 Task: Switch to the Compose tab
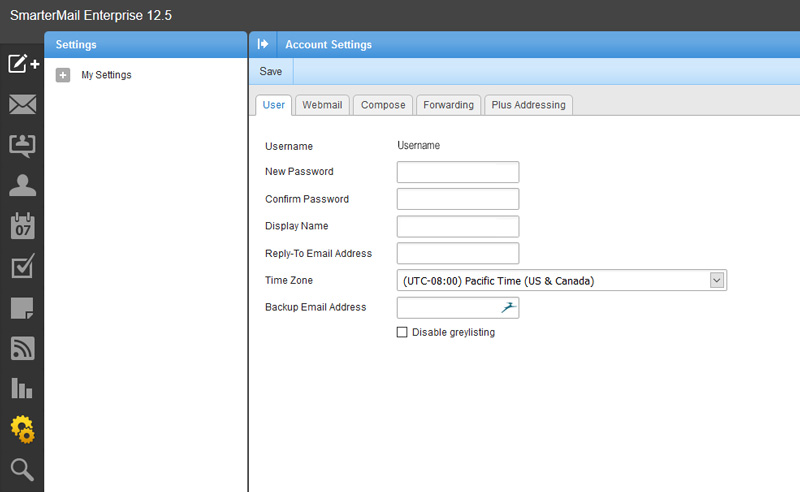(x=383, y=105)
